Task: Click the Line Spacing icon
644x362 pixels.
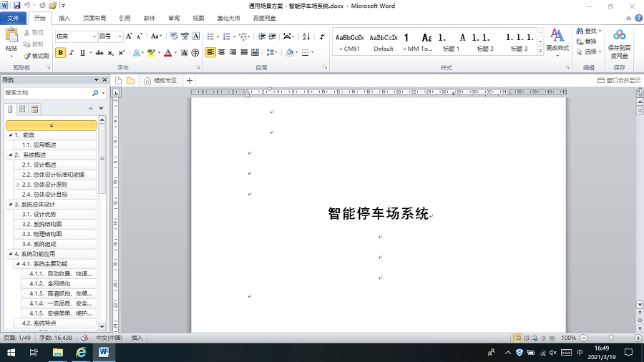Action: point(270,52)
